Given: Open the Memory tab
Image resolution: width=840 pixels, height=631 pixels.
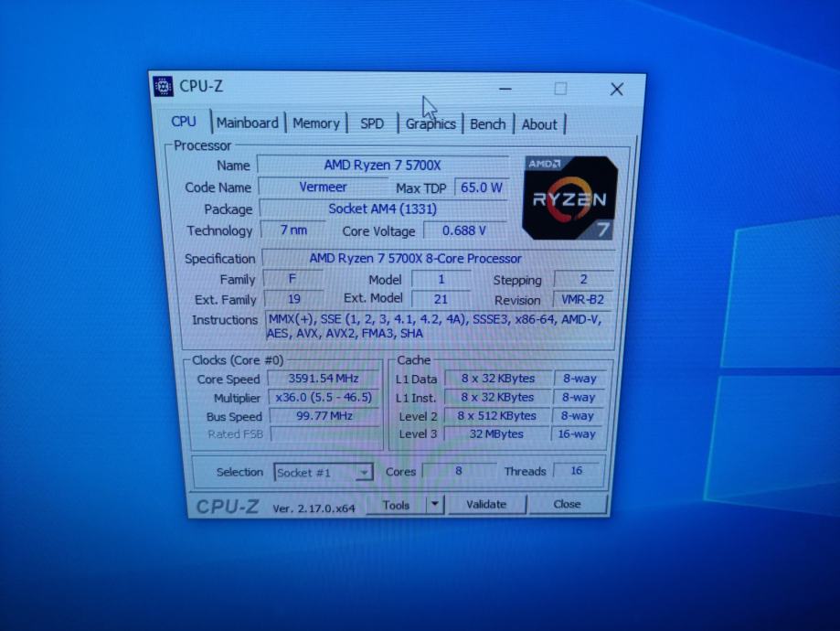Looking at the screenshot, I should pyautogui.click(x=316, y=123).
